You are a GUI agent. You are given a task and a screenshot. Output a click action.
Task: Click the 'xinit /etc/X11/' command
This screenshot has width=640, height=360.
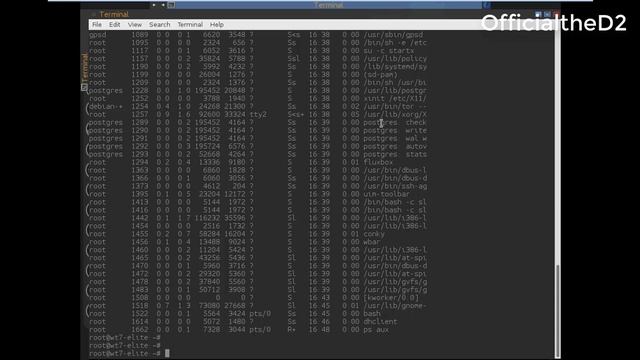[x=395, y=99]
